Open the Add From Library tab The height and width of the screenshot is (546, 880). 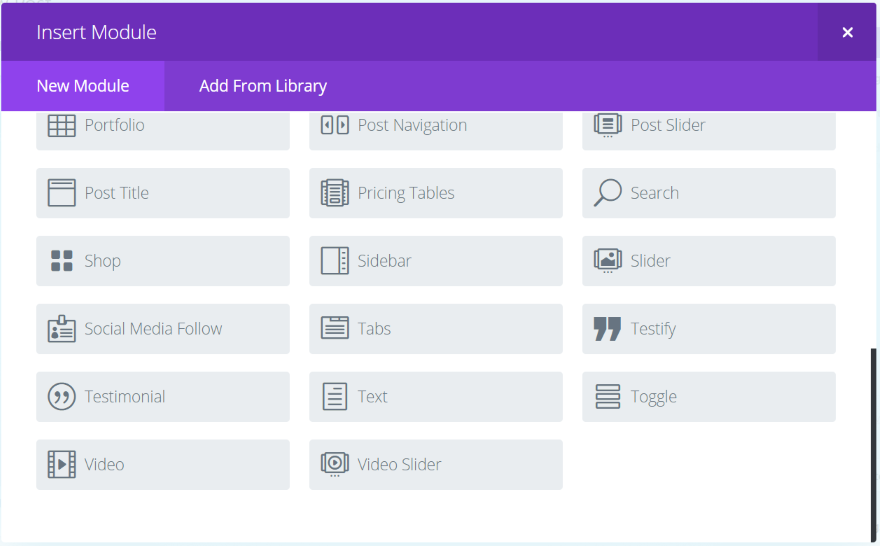(x=263, y=86)
